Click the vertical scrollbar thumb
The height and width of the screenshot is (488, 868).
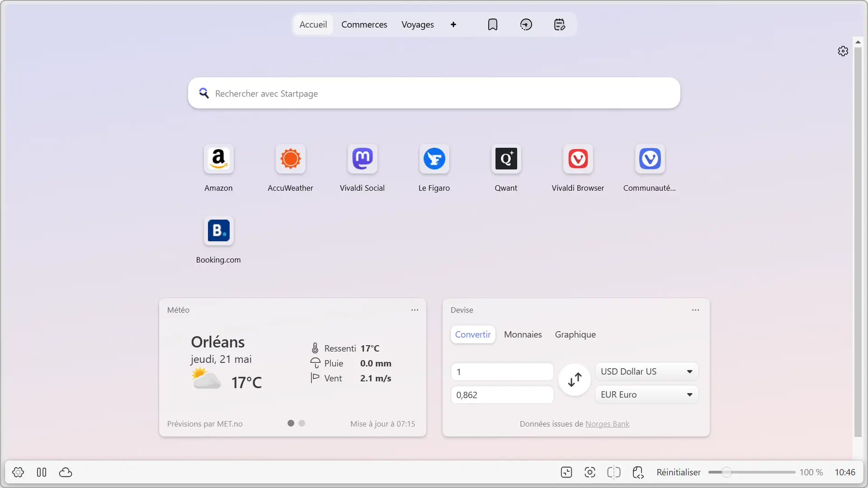(858, 242)
